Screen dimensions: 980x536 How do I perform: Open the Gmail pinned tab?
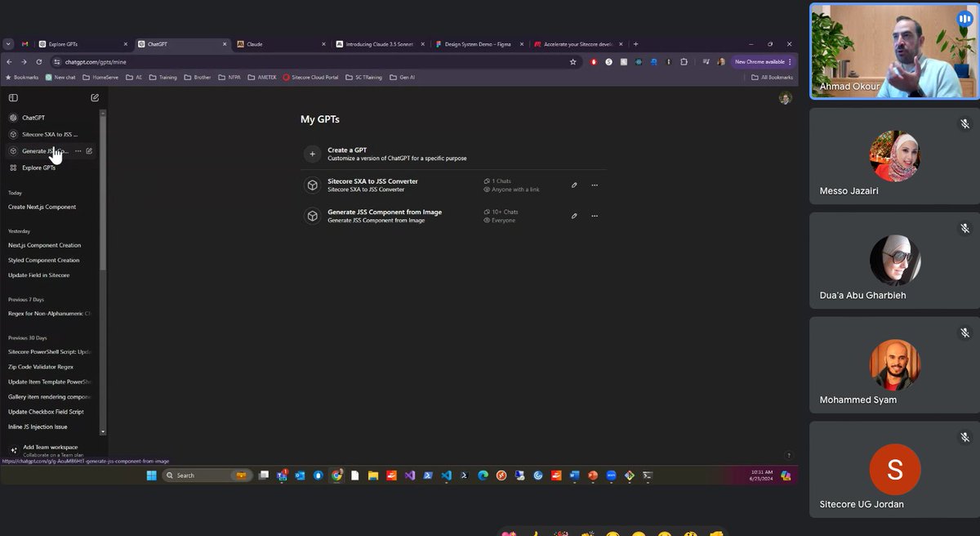point(25,44)
